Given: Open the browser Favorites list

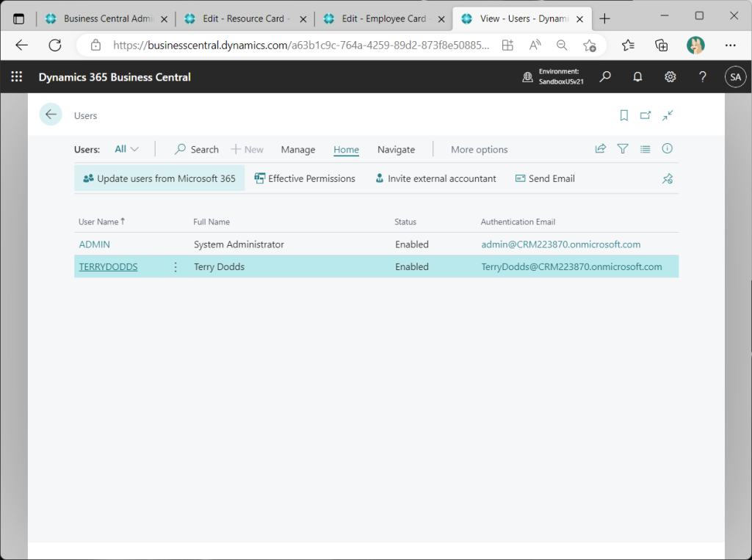Looking at the screenshot, I should 628,46.
